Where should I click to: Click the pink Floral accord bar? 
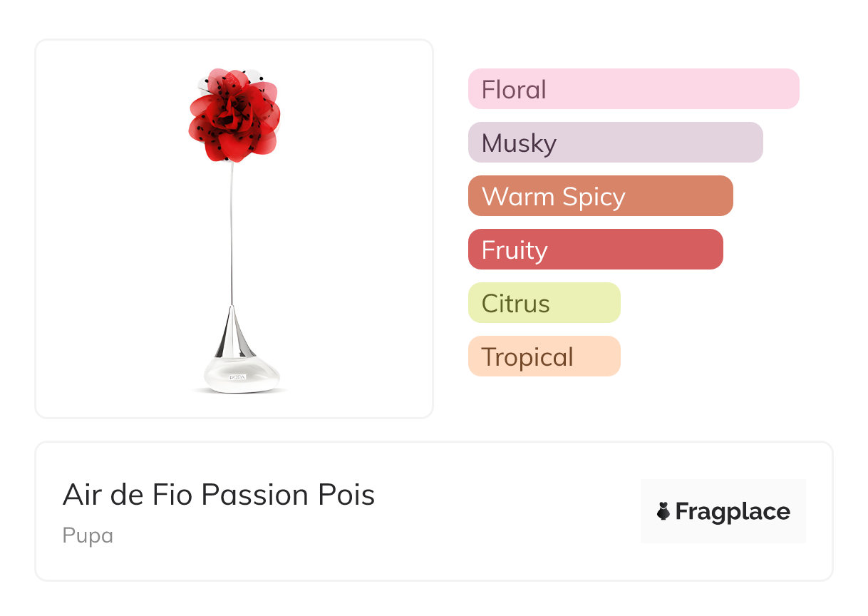coord(633,89)
